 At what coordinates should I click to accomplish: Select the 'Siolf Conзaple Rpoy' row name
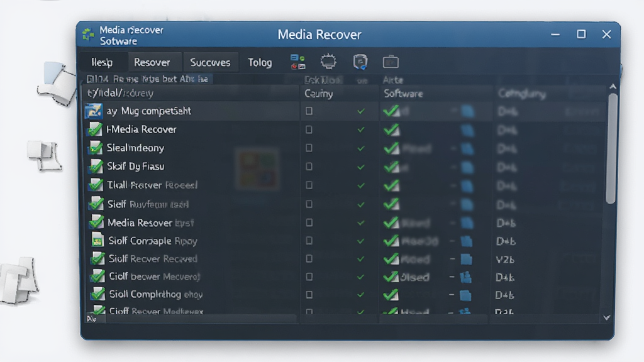click(153, 241)
